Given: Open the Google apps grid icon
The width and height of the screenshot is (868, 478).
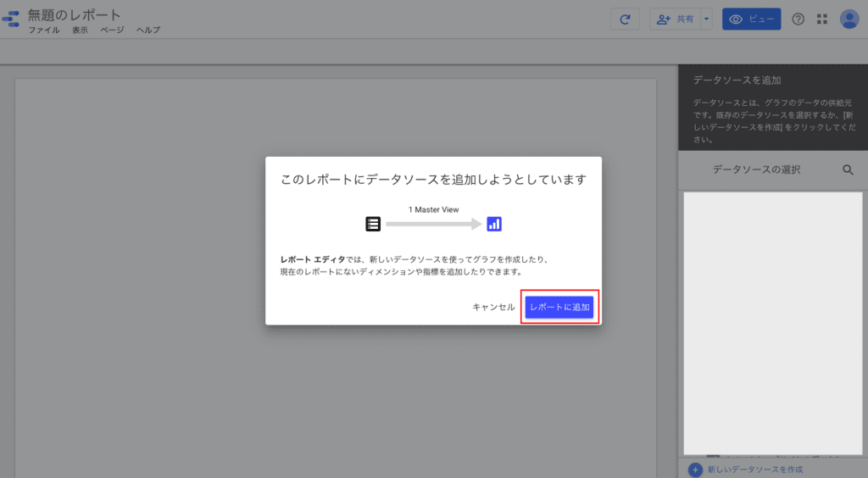Looking at the screenshot, I should point(822,19).
